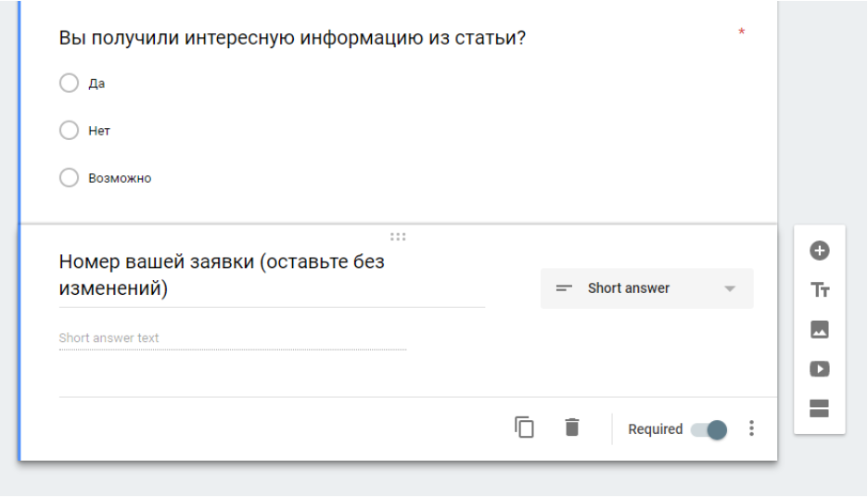Grab the drag handle above the question
Image resolution: width=868 pixels, height=498 pixels.
[x=398, y=236]
